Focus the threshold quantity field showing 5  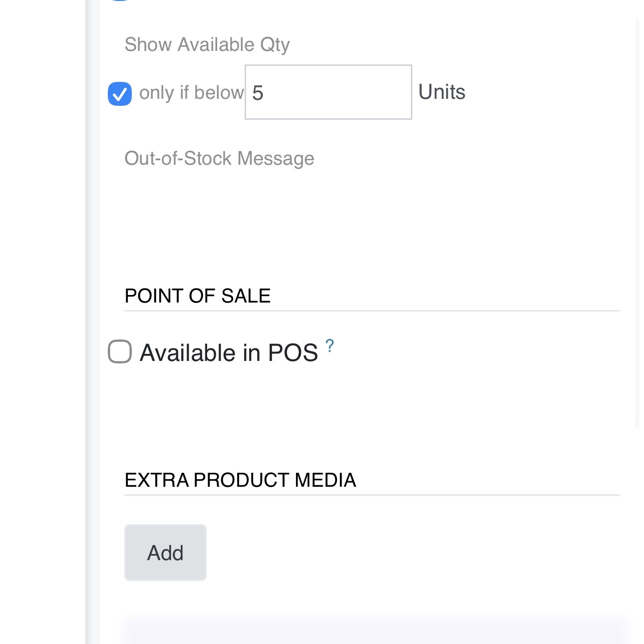click(328, 92)
